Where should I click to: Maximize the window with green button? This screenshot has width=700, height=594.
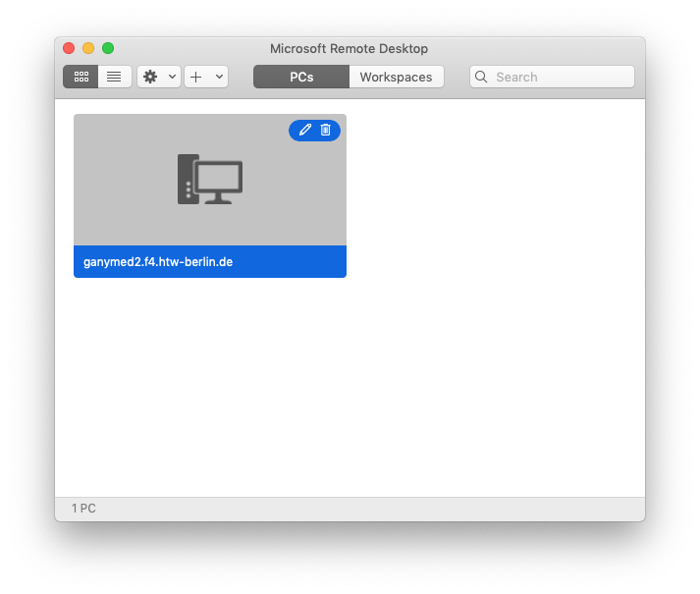coord(108,48)
